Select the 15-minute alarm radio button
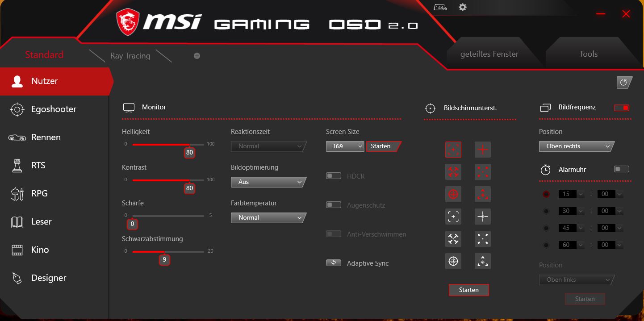 [x=546, y=194]
